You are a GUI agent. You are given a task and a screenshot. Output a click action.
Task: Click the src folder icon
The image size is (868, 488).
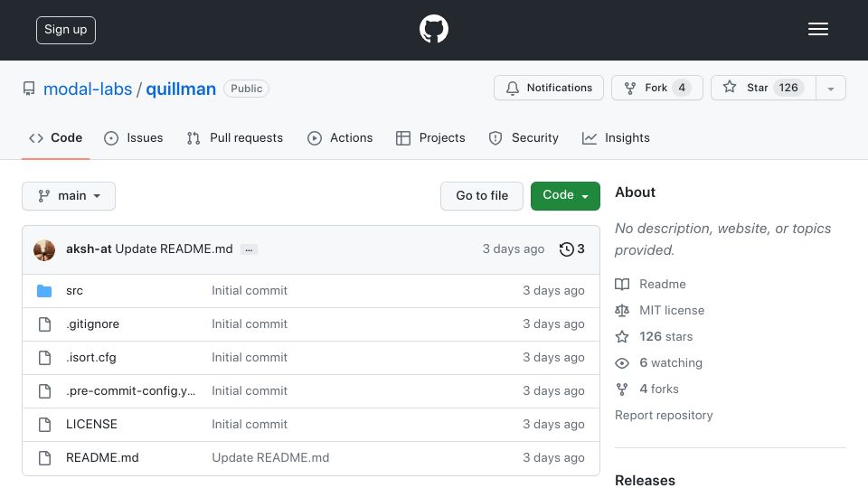click(x=44, y=290)
